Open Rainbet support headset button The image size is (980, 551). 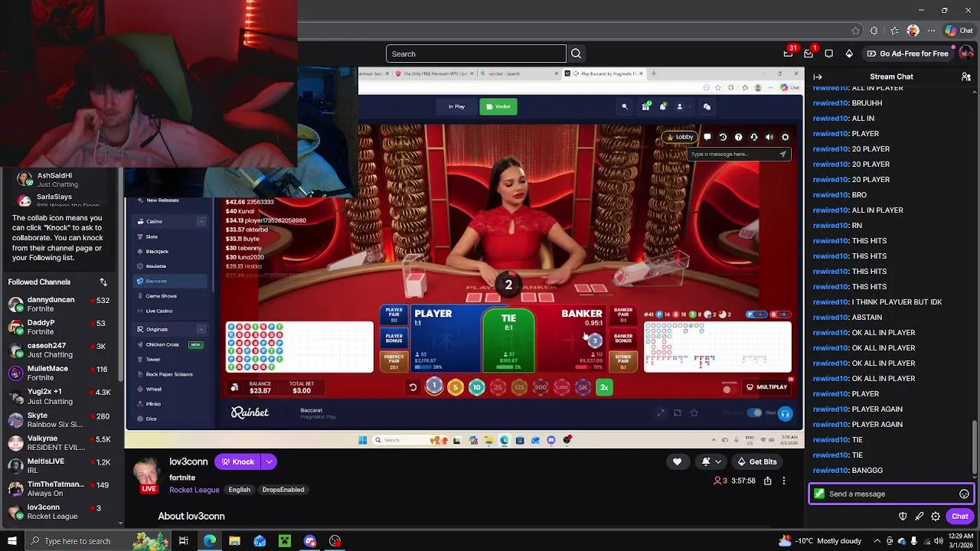point(785,414)
